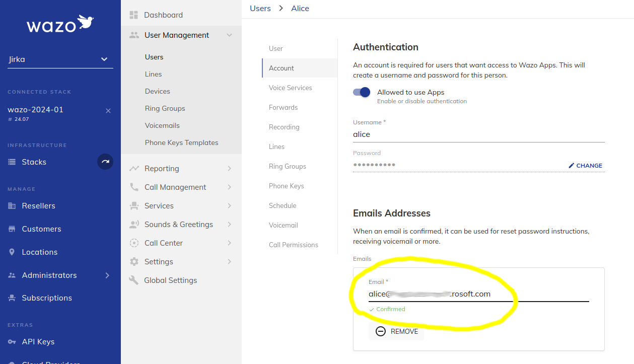Click the Locations pin icon
The width and height of the screenshot is (634, 364).
[12, 252]
